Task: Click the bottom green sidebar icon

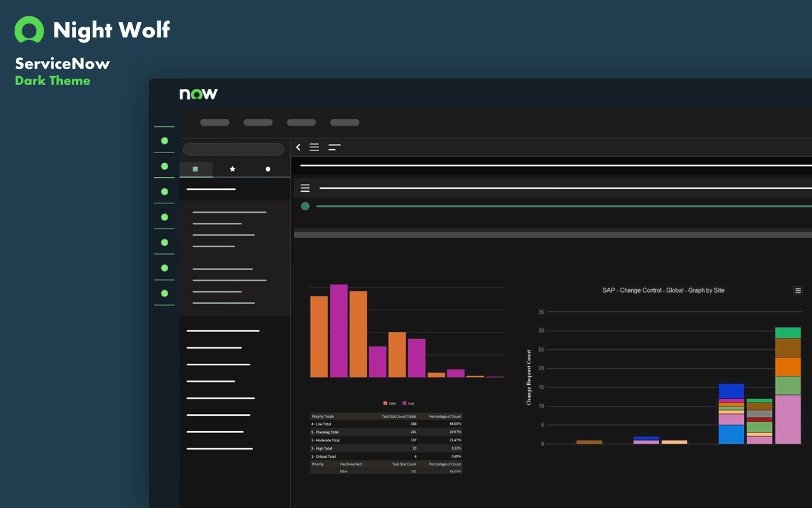Action: click(x=164, y=293)
